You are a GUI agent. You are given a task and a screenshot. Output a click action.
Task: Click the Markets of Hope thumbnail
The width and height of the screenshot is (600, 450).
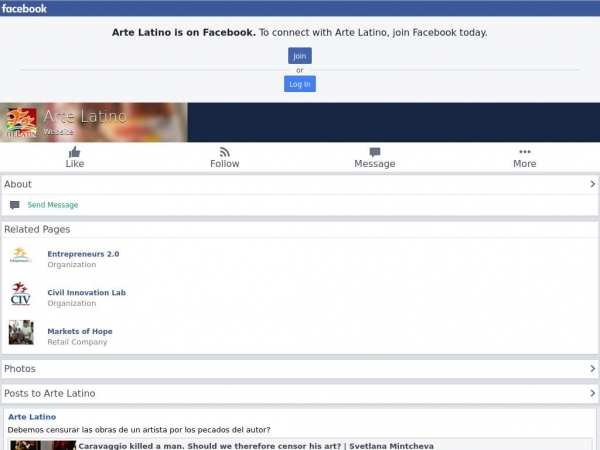21,333
